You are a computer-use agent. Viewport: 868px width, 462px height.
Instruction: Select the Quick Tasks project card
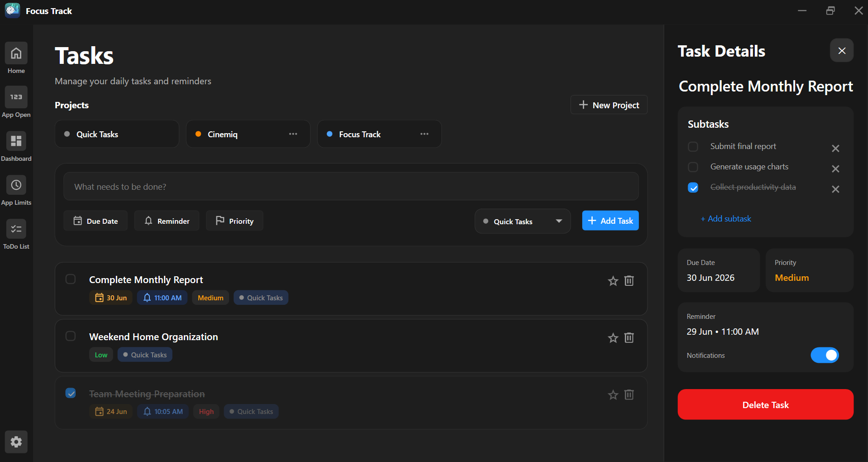coord(117,134)
